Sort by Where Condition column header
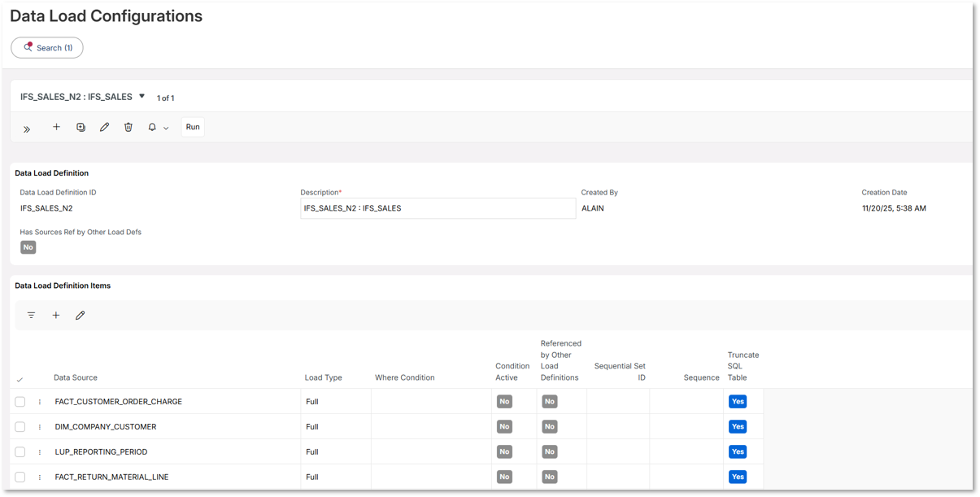 [x=405, y=377]
